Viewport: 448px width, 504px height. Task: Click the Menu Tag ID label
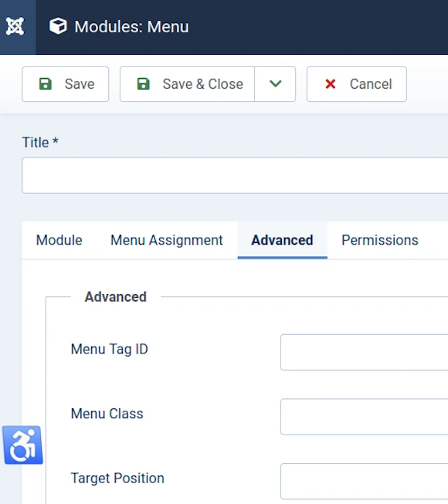[x=110, y=350]
